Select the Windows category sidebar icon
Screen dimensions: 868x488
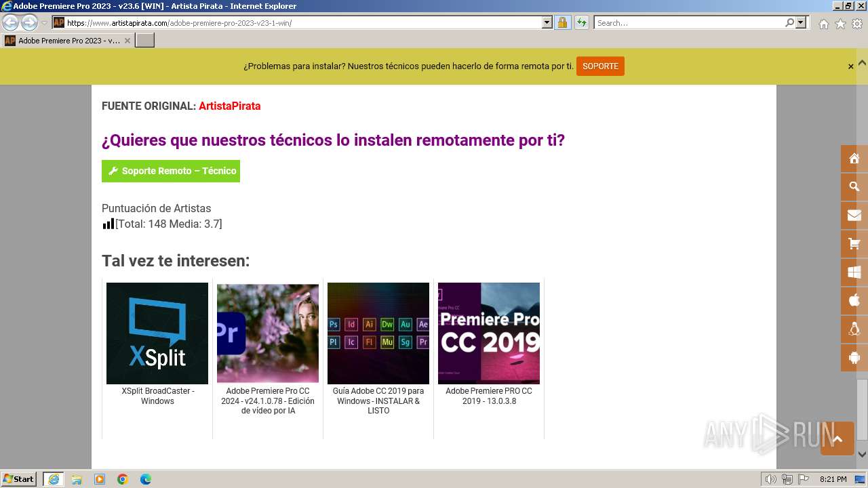point(854,272)
